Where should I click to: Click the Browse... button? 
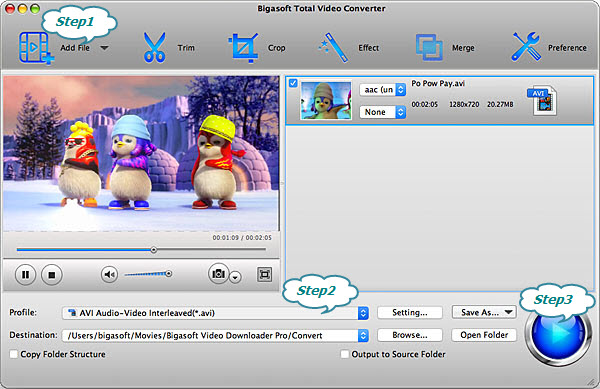pyautogui.click(x=409, y=335)
